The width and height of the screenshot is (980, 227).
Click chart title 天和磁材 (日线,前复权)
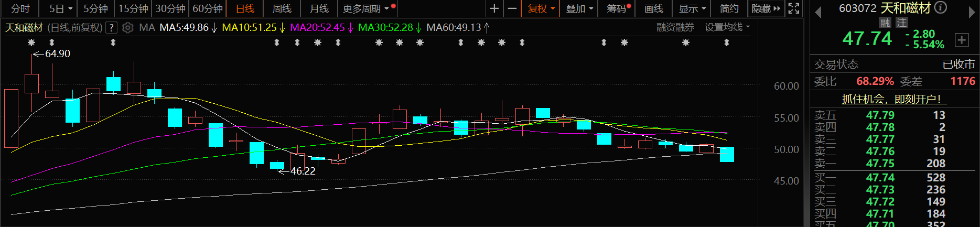(53, 28)
